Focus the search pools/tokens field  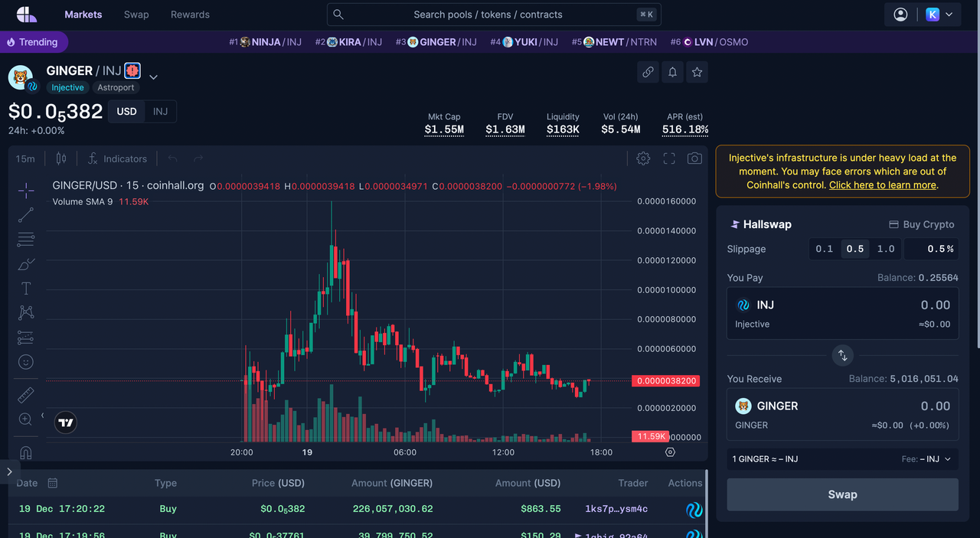tap(494, 15)
